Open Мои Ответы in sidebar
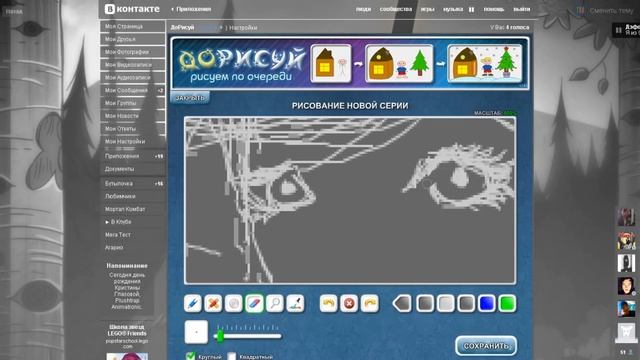Screen dimensions: 640x360 tap(133, 129)
